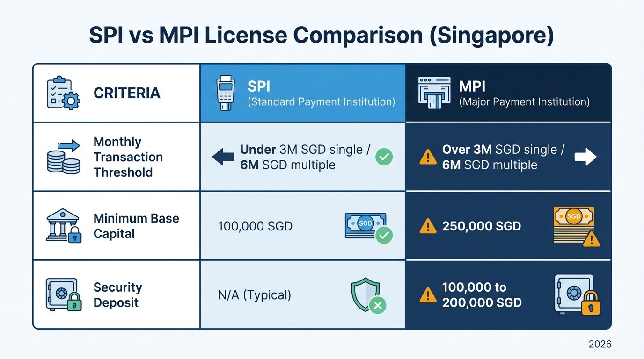The image size is (644, 359).
Task: Click the warning triangle beside Over 3M SGD
Action: [x=427, y=157]
